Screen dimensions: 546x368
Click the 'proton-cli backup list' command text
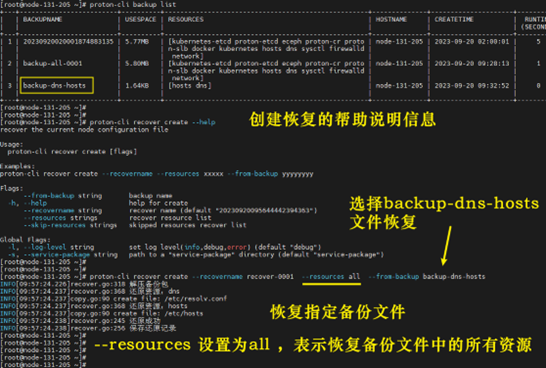[132, 5]
